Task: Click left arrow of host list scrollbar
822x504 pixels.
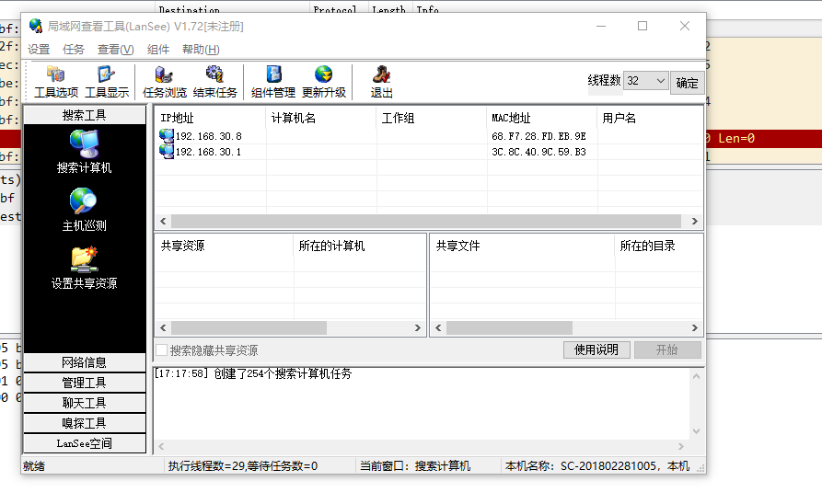Action: (x=163, y=221)
